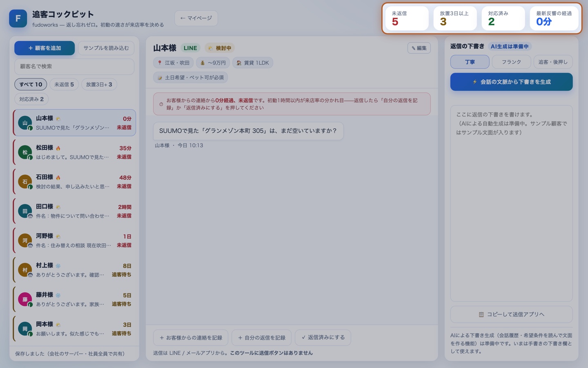Click ＋ 自分の返信を記録 button
588x368 pixels.
tap(261, 337)
